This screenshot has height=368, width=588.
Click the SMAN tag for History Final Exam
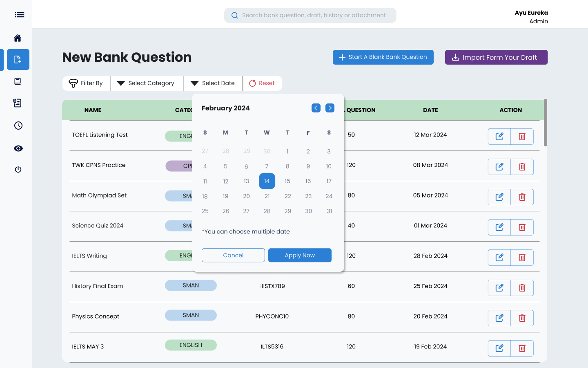point(191,285)
